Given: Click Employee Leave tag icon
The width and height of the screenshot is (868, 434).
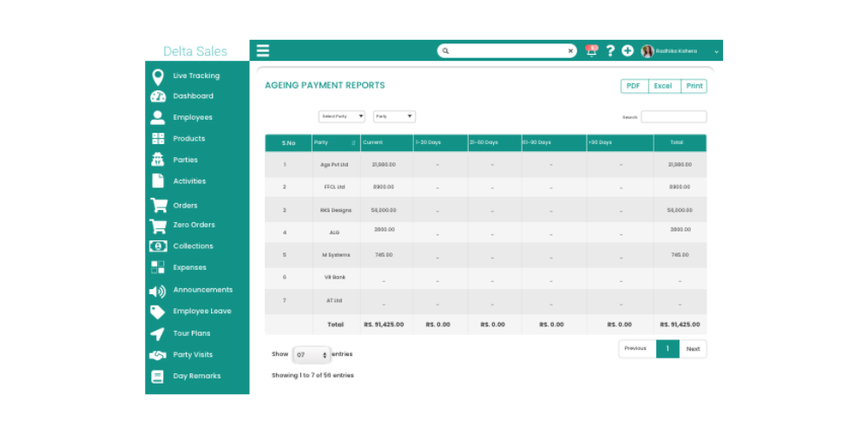Looking at the screenshot, I should (x=158, y=312).
